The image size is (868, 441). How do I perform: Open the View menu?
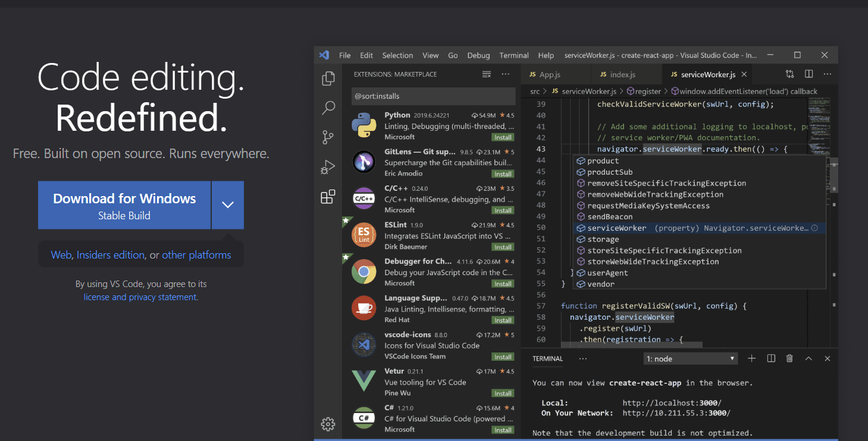click(x=431, y=55)
